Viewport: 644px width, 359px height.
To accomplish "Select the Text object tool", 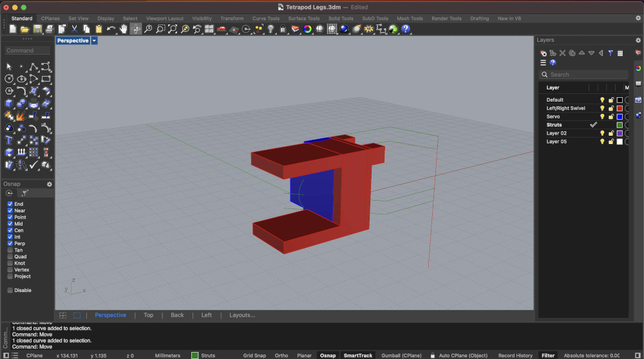I will (x=9, y=140).
